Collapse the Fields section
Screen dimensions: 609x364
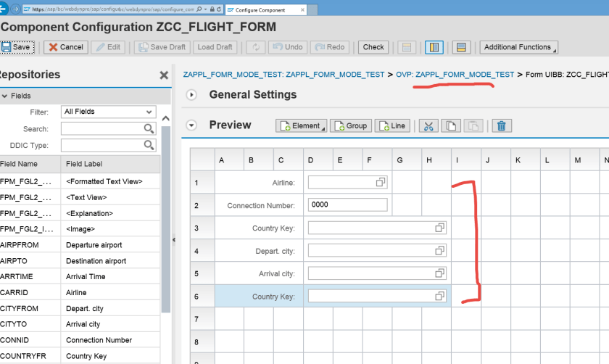tap(4, 96)
